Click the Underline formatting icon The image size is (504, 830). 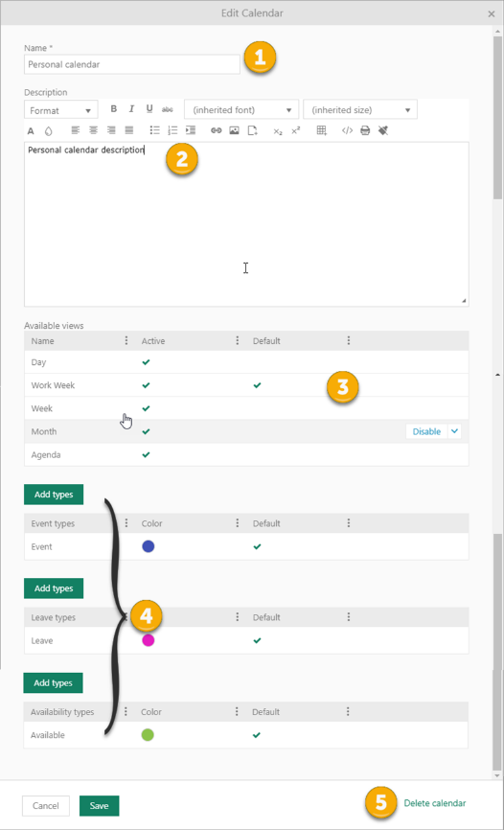pyautogui.click(x=149, y=109)
